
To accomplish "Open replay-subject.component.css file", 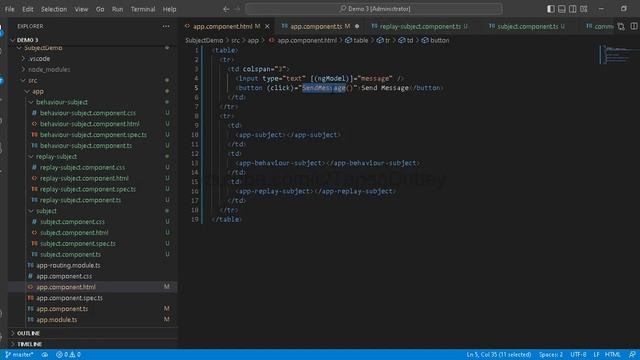I will pos(82,167).
